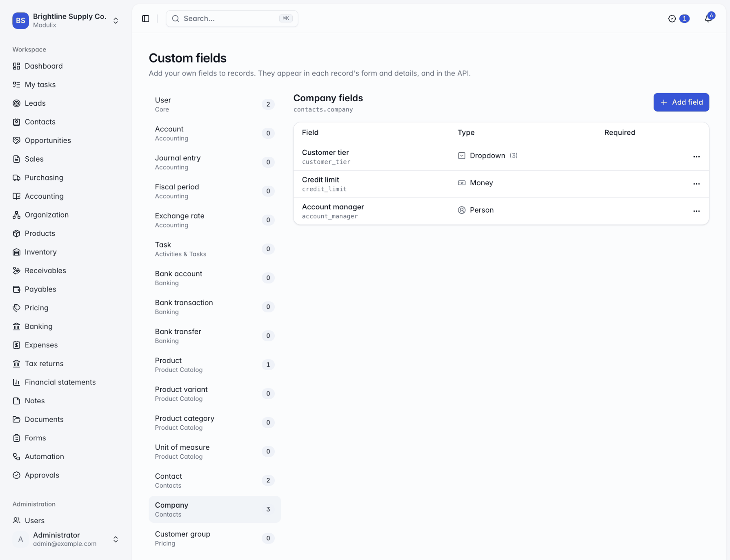This screenshot has height=560, width=730.
Task: Open the Users administration page
Action: pos(66,520)
